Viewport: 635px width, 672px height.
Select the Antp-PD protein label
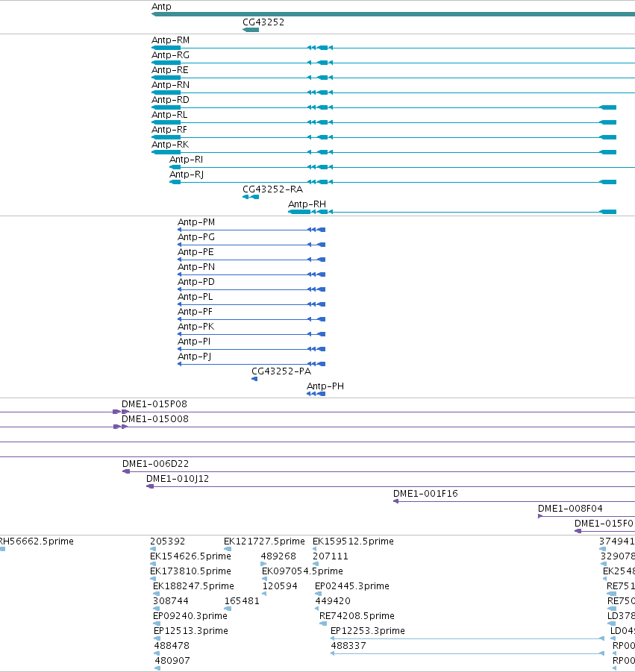coord(196,282)
